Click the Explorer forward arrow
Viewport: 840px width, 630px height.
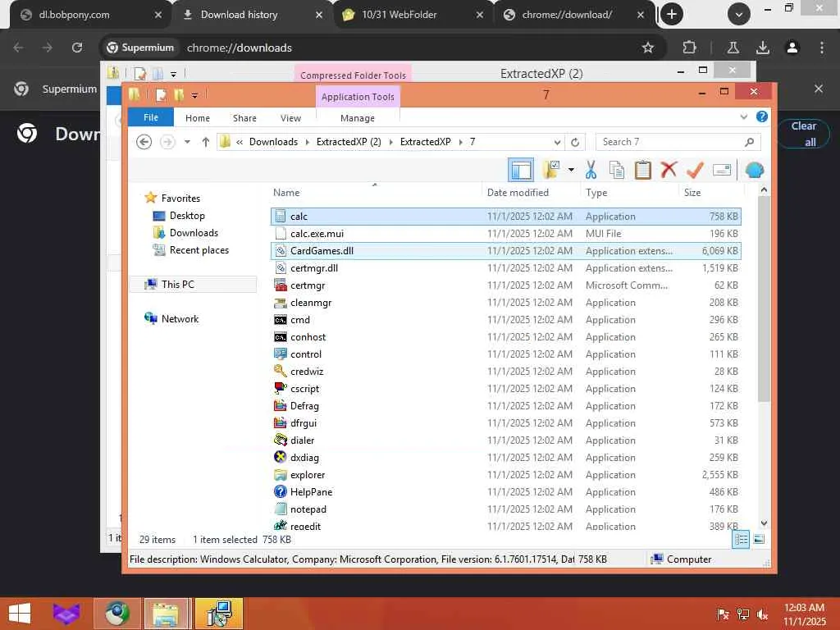coord(167,142)
